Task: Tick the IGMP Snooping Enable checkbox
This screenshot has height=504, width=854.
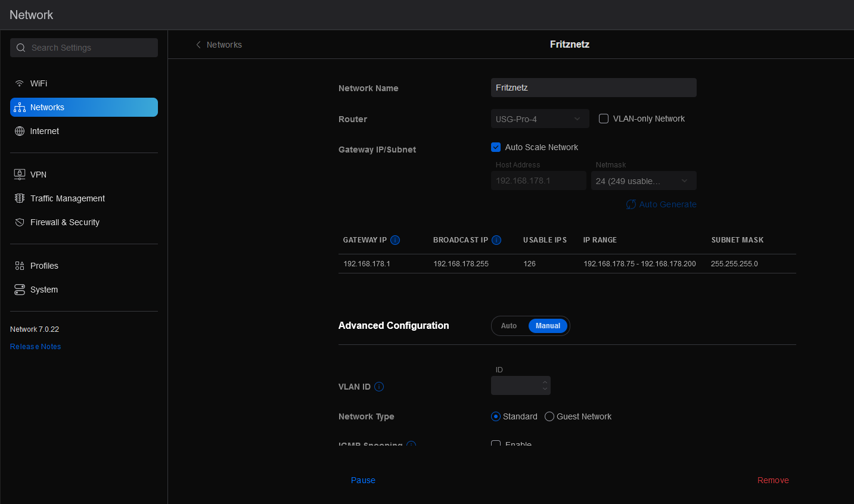Action: [x=496, y=444]
